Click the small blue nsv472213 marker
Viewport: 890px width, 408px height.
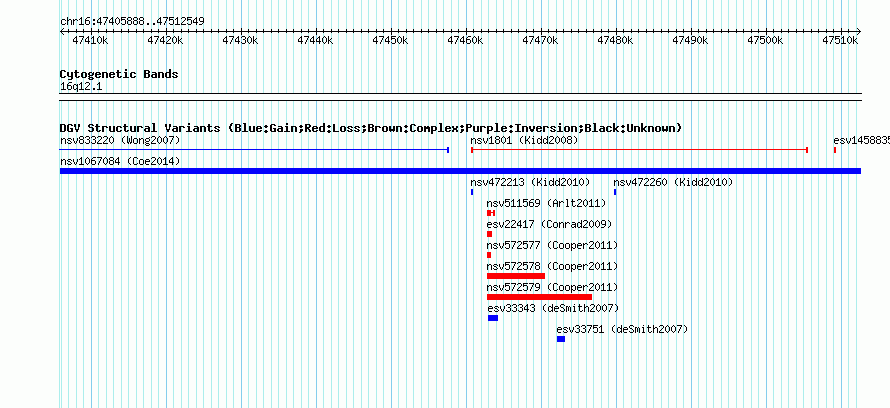click(x=472, y=192)
